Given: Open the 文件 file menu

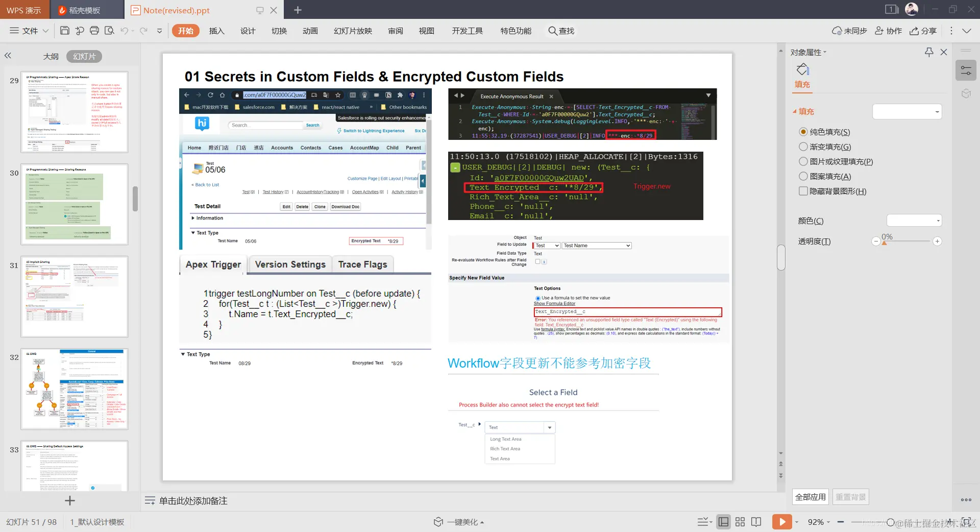Looking at the screenshot, I should click(29, 31).
